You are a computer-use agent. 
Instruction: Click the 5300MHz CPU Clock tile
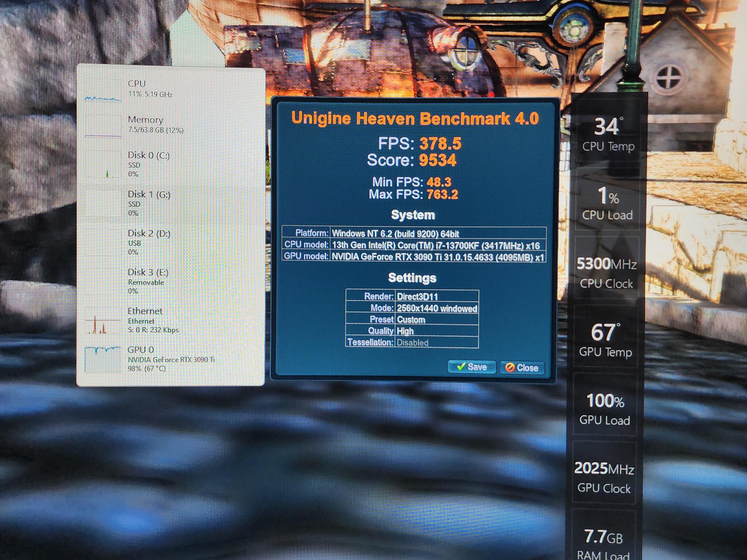pos(607,272)
